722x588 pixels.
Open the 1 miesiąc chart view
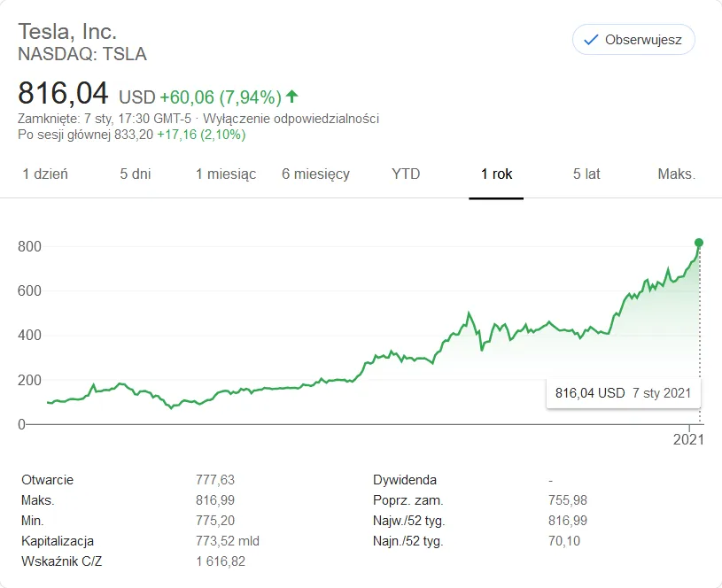coord(226,174)
